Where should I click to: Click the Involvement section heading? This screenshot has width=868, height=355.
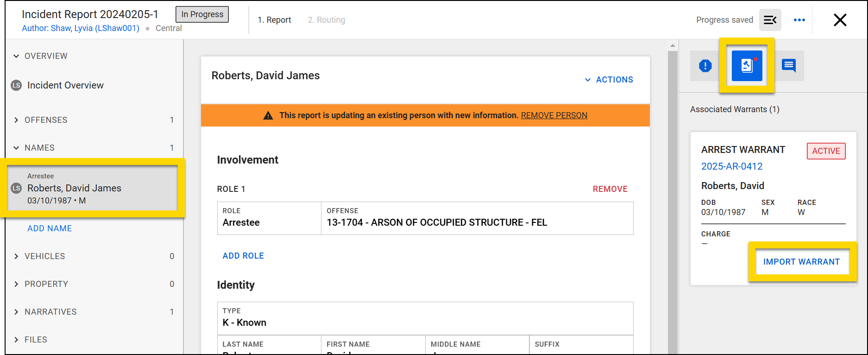247,160
